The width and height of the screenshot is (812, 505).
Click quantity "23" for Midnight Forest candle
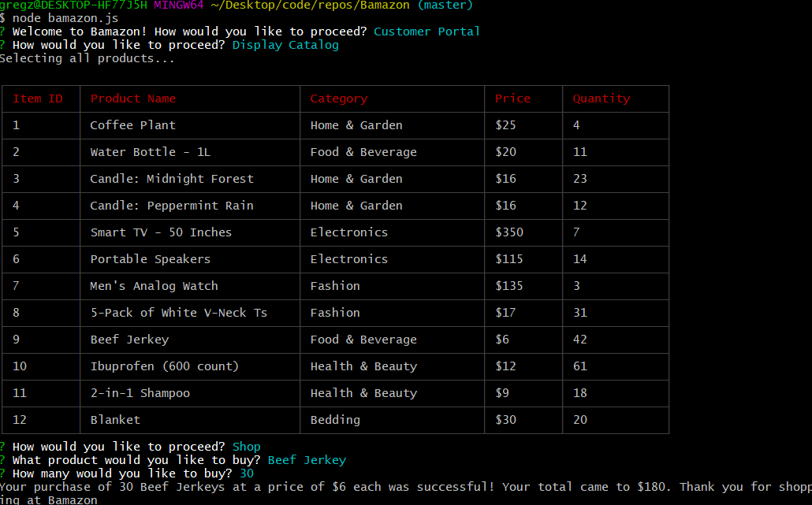(580, 179)
